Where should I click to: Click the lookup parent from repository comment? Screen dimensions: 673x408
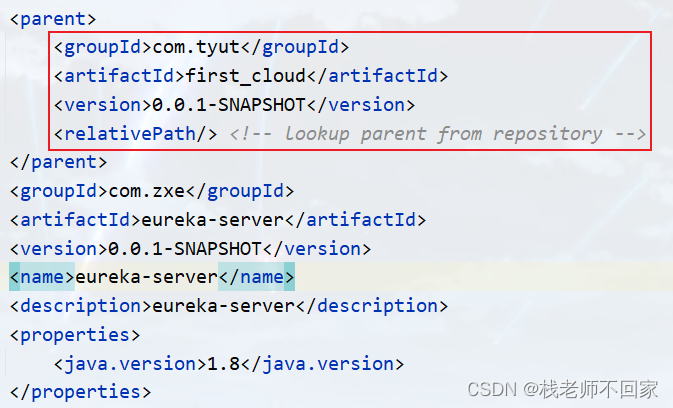click(x=438, y=134)
